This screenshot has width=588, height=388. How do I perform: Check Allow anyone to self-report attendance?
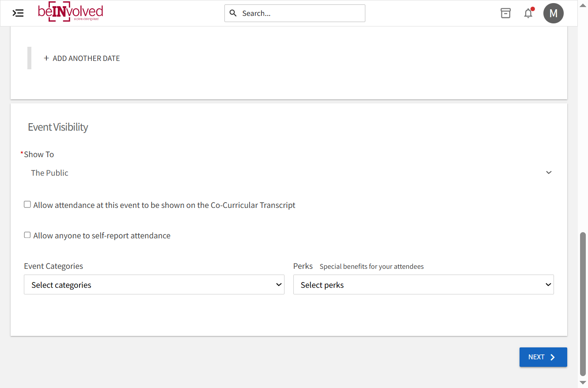[27, 235]
